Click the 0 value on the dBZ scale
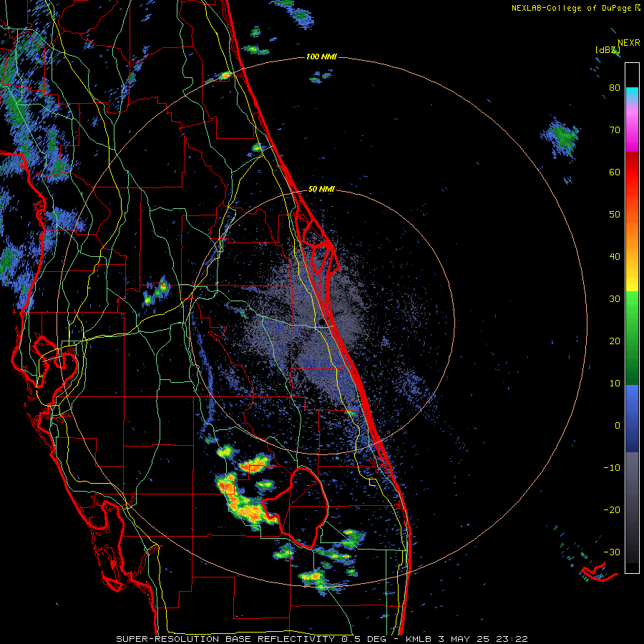 tap(618, 426)
